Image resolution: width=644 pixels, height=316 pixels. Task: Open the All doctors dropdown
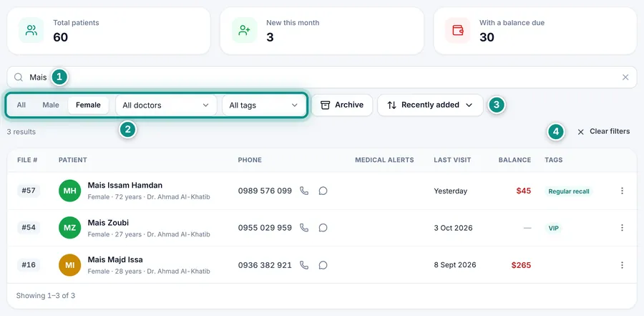pos(166,105)
